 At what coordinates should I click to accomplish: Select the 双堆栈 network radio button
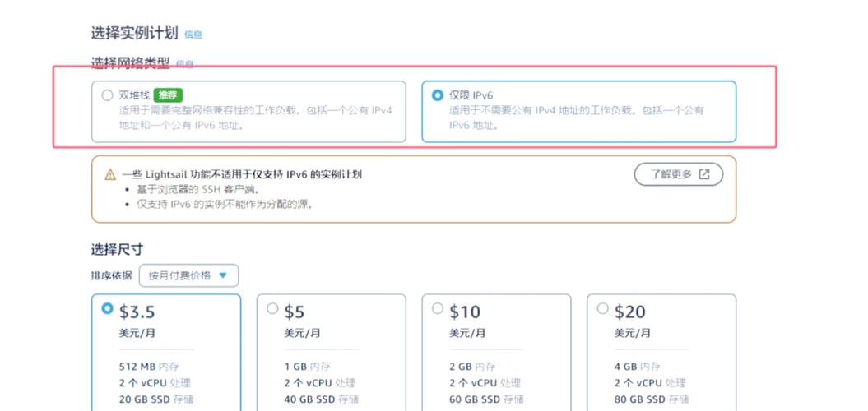point(108,95)
